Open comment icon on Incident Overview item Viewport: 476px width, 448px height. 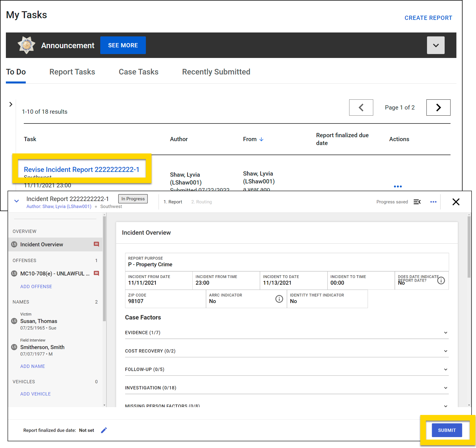(96, 244)
